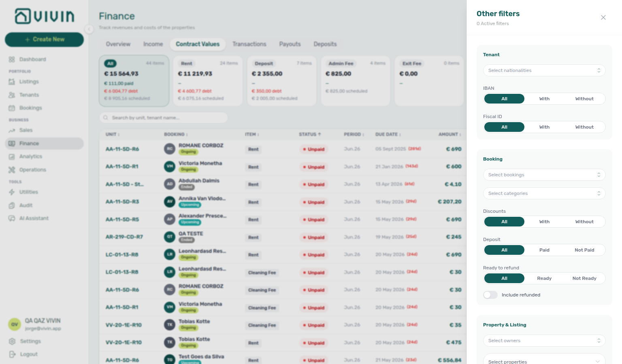Switch to the Transactions tab
622x364 pixels.
[x=249, y=44]
